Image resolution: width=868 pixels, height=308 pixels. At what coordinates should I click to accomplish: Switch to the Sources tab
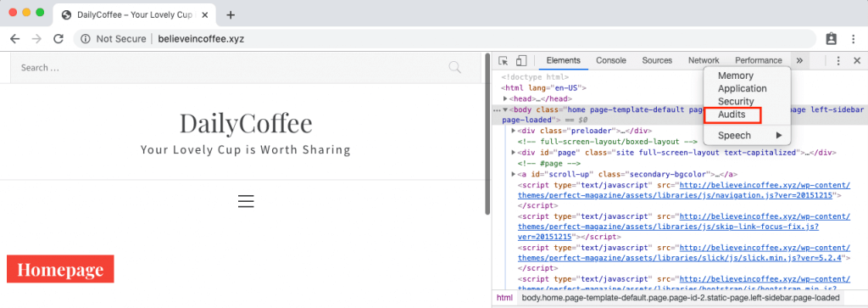pyautogui.click(x=657, y=60)
